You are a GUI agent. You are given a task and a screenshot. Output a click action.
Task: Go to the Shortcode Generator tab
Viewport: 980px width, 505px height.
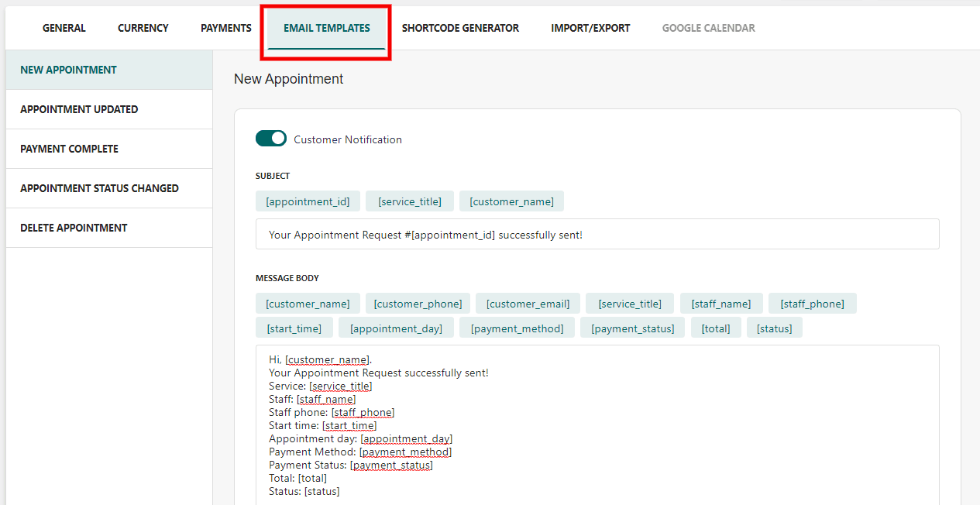click(460, 28)
